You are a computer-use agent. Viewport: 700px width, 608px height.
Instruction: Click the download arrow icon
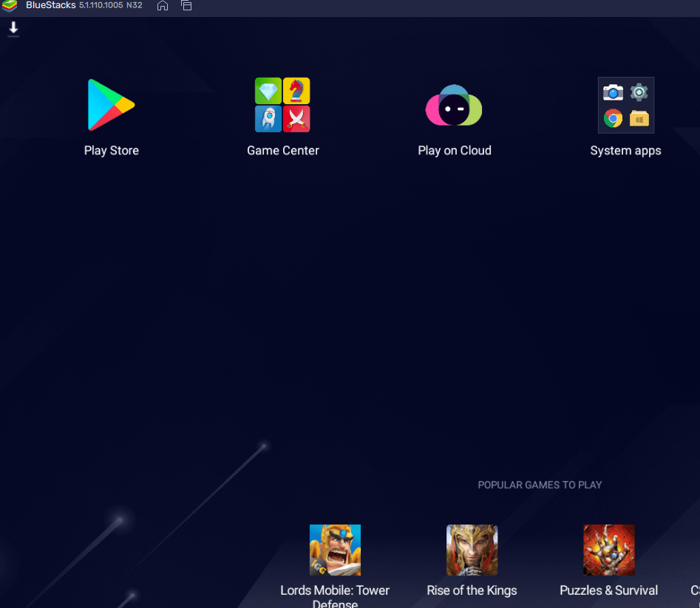(x=13, y=28)
